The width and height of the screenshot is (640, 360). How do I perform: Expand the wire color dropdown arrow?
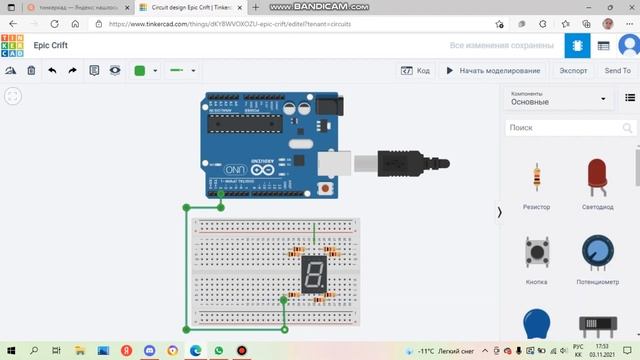[155, 71]
